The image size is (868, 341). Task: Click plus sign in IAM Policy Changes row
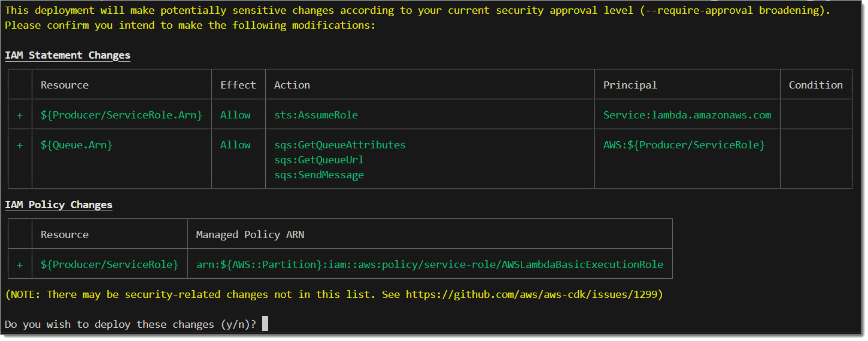coord(20,264)
